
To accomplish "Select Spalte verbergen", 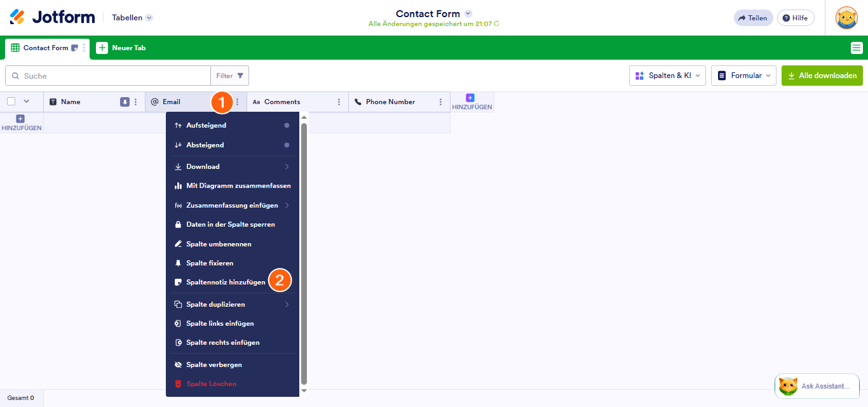I will 232,365.
